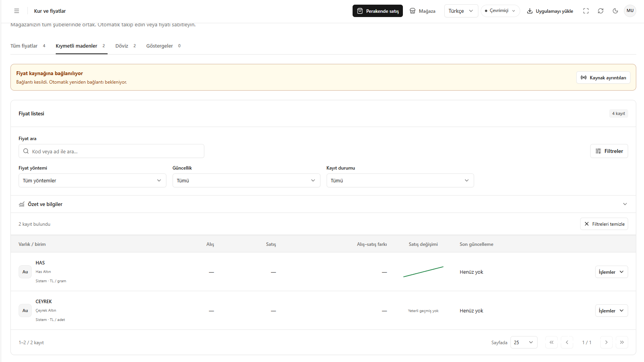Select the Kıymetli madenler tab
The height and width of the screenshot is (362, 644).
[81, 46]
